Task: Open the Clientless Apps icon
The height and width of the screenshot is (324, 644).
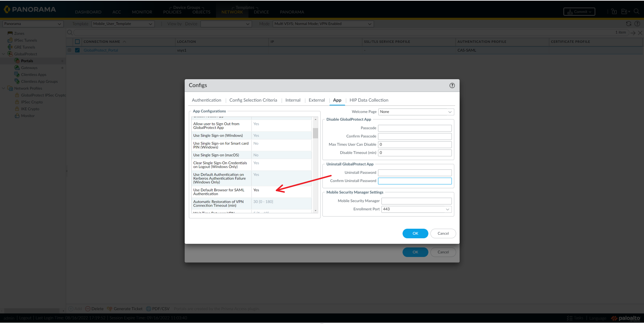Action: click(17, 75)
